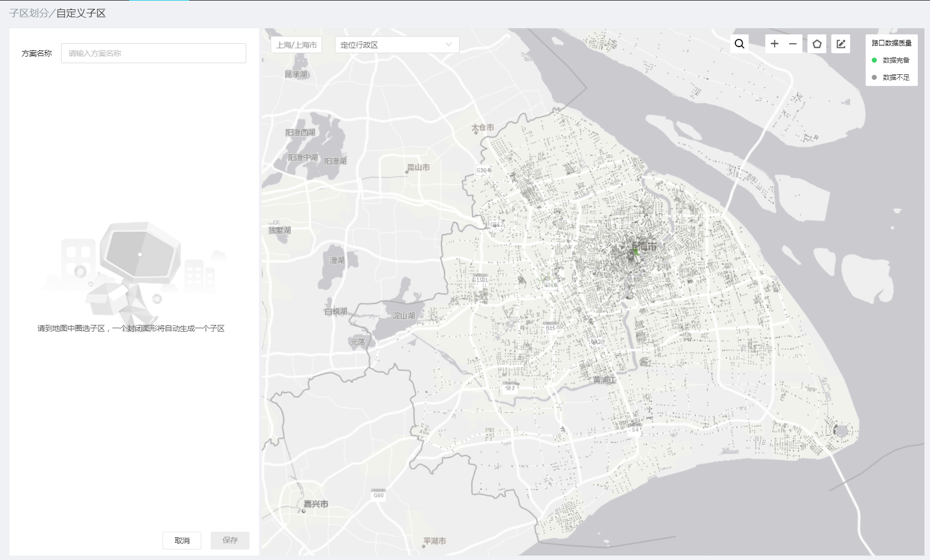
Task: Click the empty-state instruction text
Action: tap(131, 328)
